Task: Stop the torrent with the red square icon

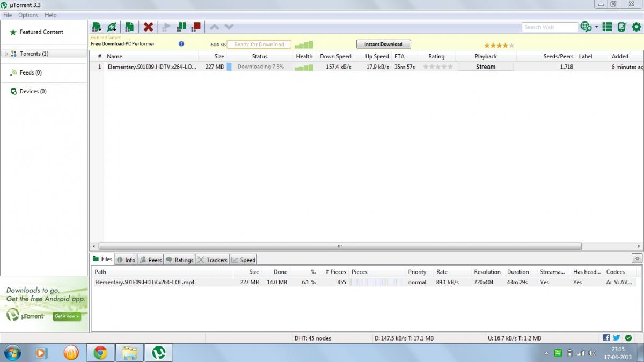Action: 196,26
